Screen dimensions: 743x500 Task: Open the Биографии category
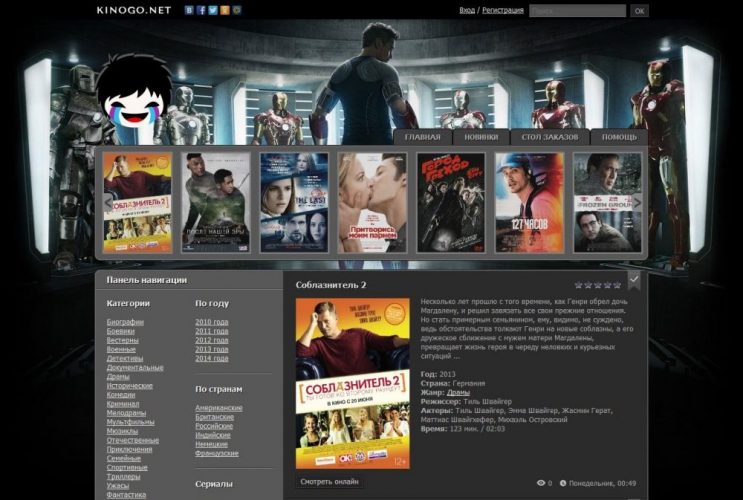(125, 322)
